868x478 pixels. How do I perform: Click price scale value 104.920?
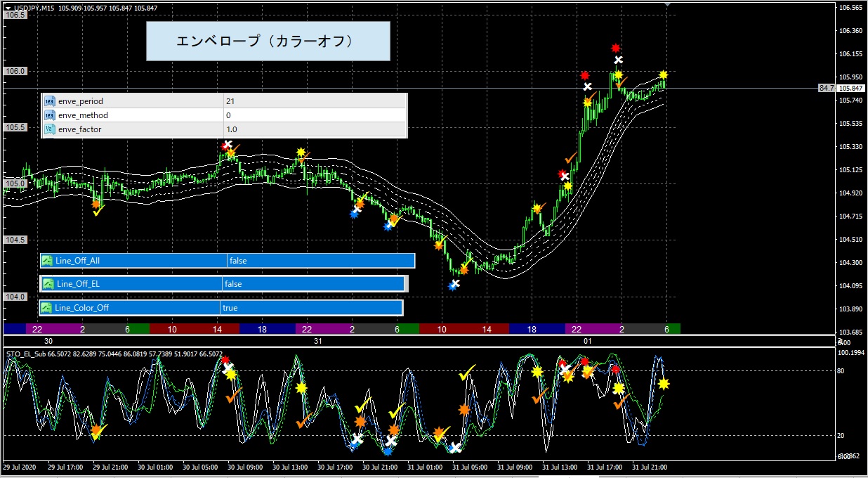pos(850,193)
